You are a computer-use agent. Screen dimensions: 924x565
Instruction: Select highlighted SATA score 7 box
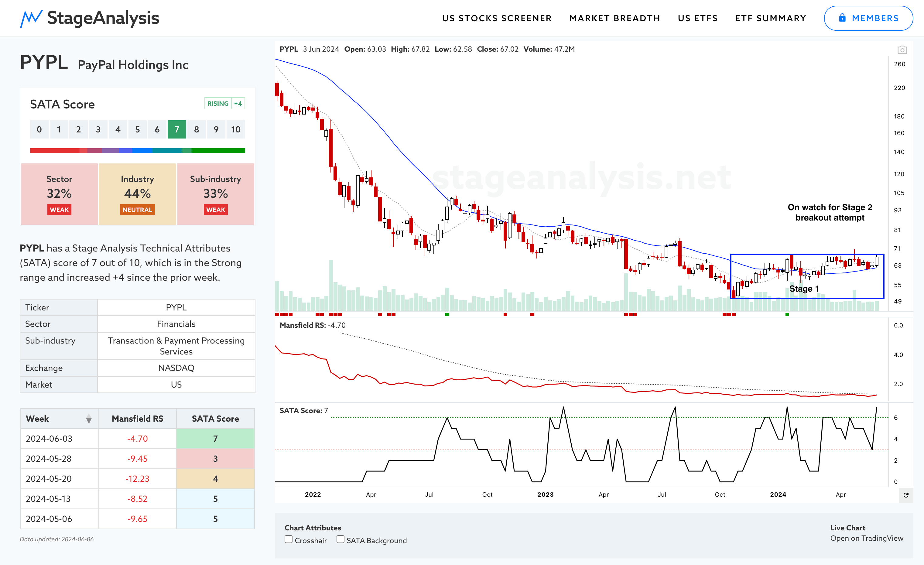click(x=176, y=129)
